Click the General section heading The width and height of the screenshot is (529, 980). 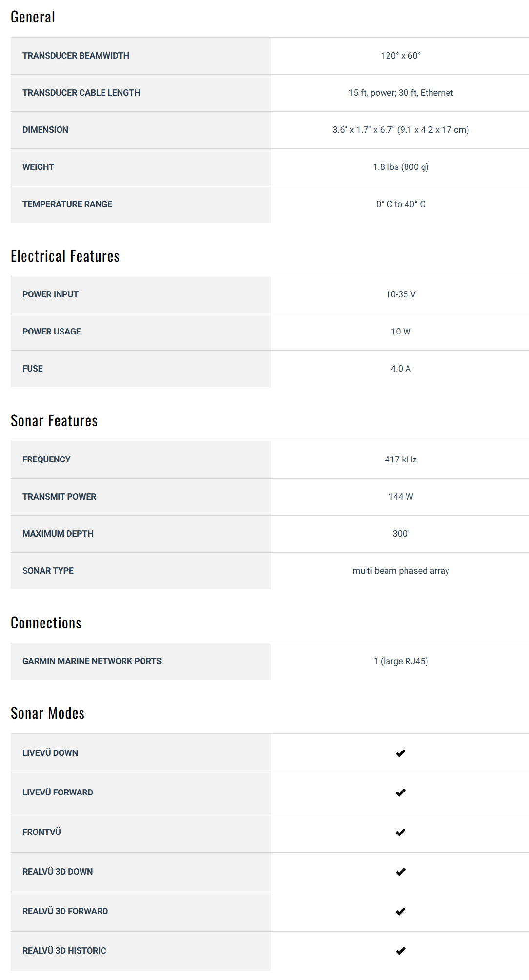(x=33, y=17)
